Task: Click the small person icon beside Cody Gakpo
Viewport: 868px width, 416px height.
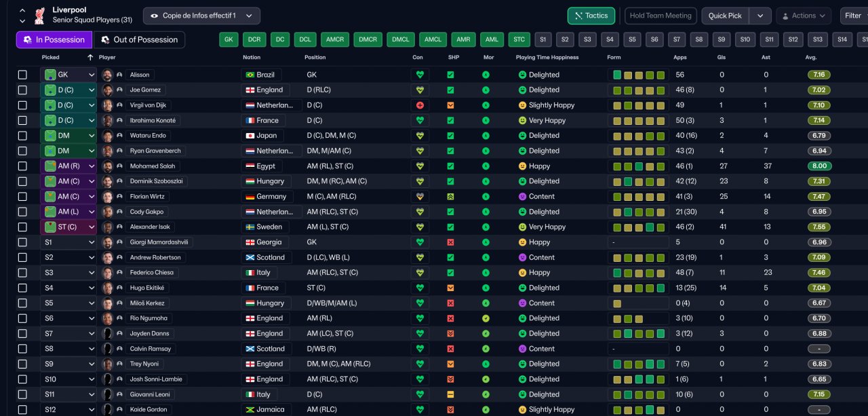Action: tap(119, 212)
